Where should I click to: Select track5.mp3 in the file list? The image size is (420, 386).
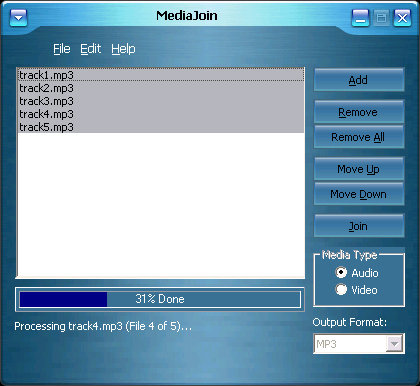pyautogui.click(x=161, y=127)
